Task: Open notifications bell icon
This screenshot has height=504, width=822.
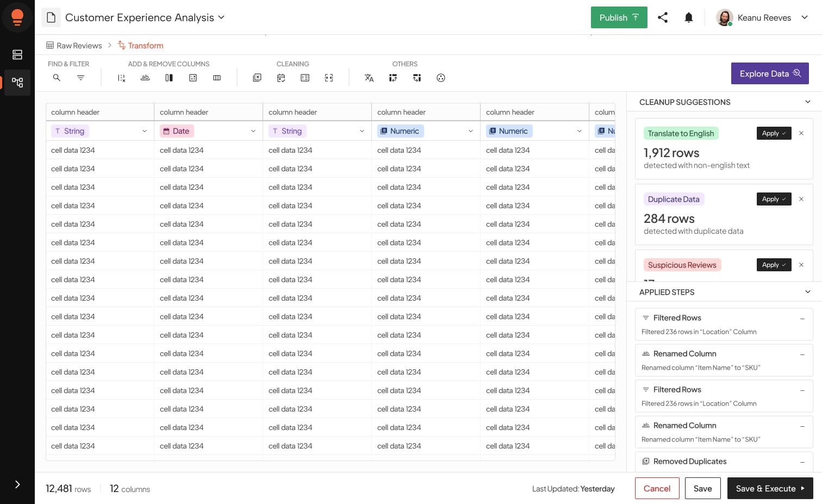Action: (689, 17)
